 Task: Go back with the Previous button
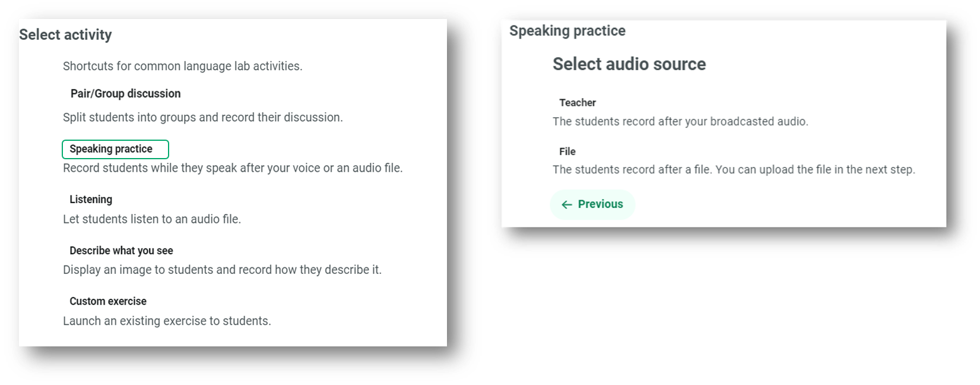point(592,204)
